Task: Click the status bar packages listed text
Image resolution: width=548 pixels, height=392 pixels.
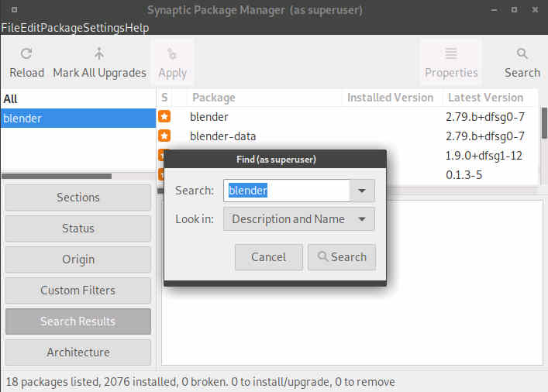Action: point(200,382)
